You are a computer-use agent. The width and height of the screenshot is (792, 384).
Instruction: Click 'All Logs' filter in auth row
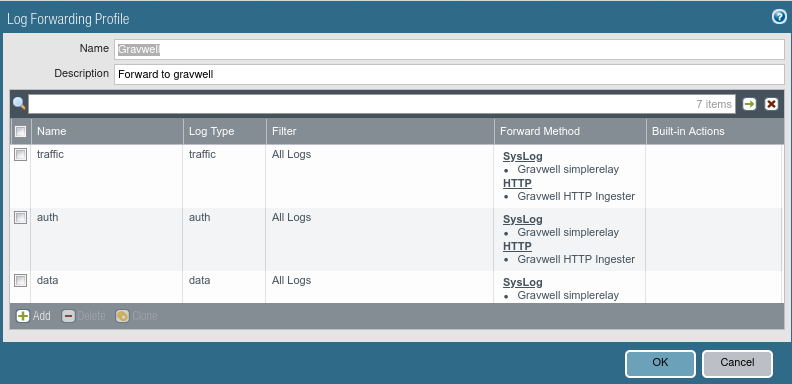point(291,218)
